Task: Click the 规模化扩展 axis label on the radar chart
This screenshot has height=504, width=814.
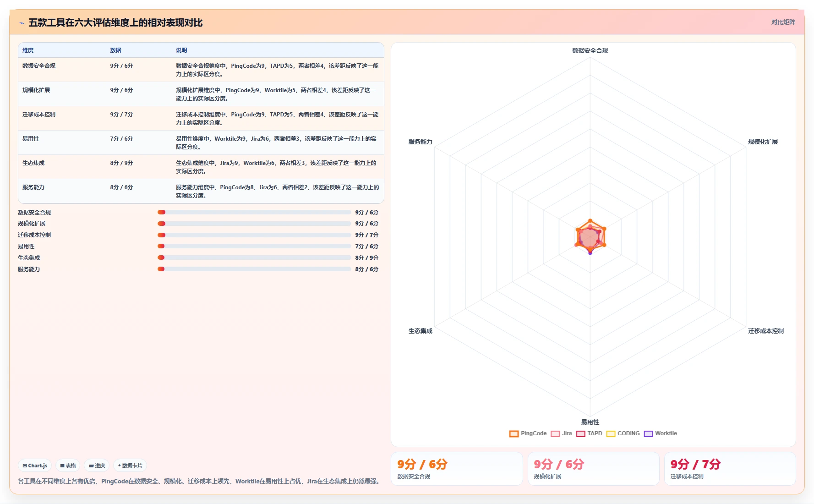Action: click(763, 142)
